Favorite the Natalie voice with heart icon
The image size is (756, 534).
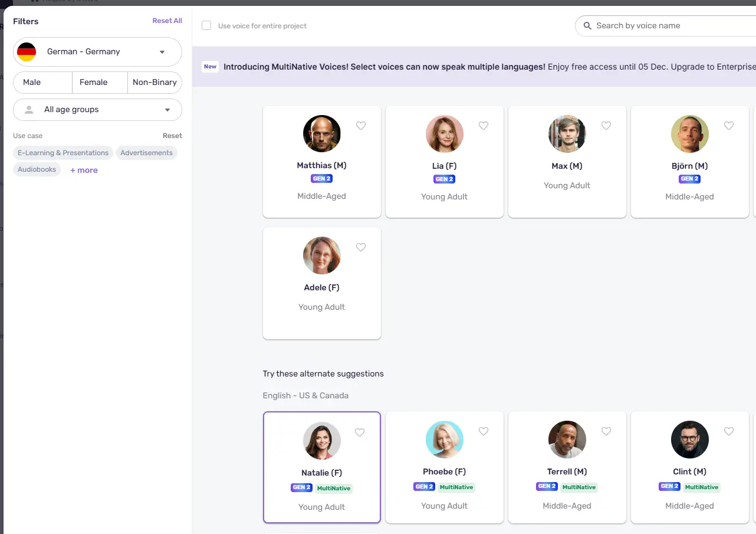360,433
